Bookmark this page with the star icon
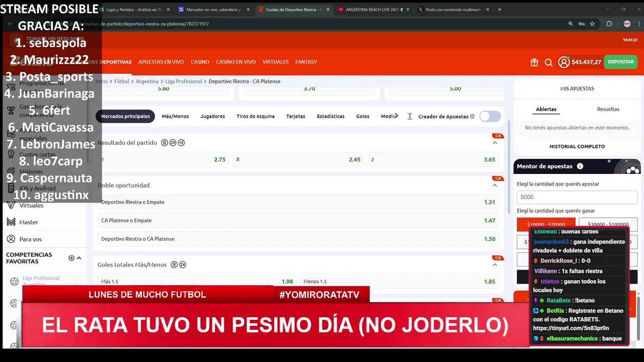Screen dimensions: 644x362 (x=592, y=24)
